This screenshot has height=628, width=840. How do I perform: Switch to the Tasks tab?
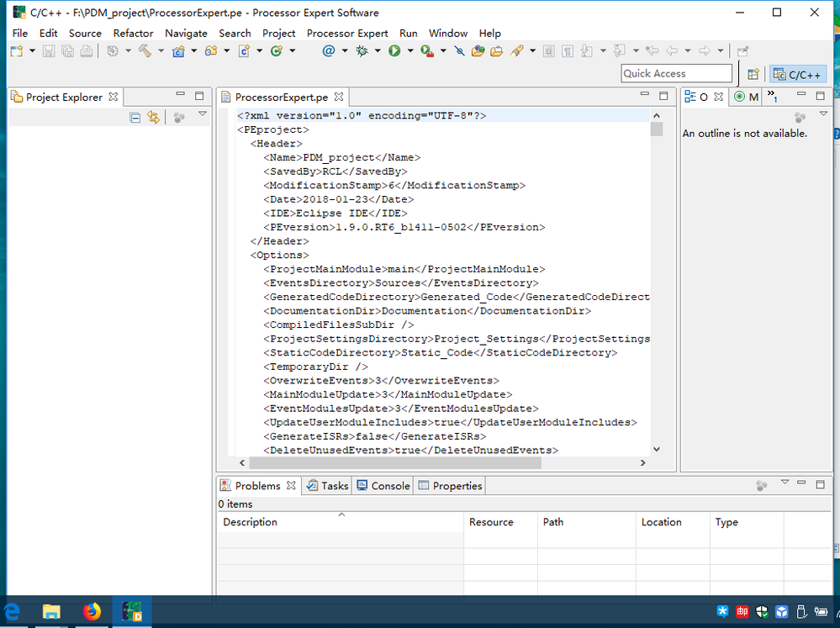pyautogui.click(x=327, y=485)
